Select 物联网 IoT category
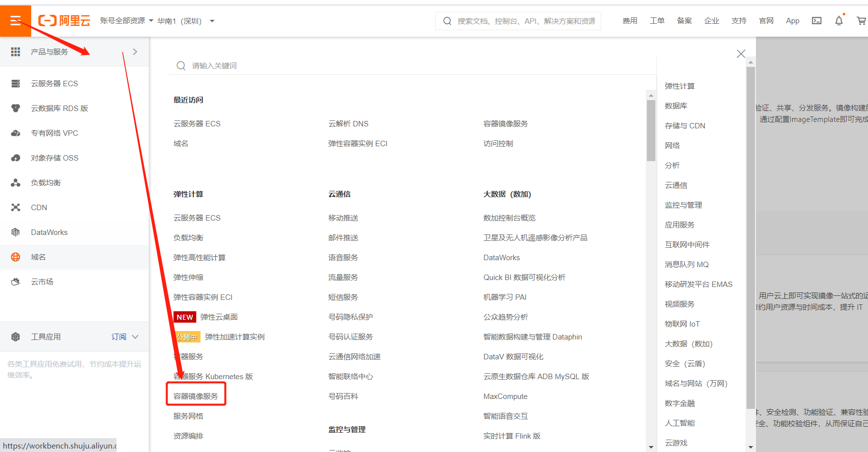Viewport: 868px width, 452px height. coord(682,324)
